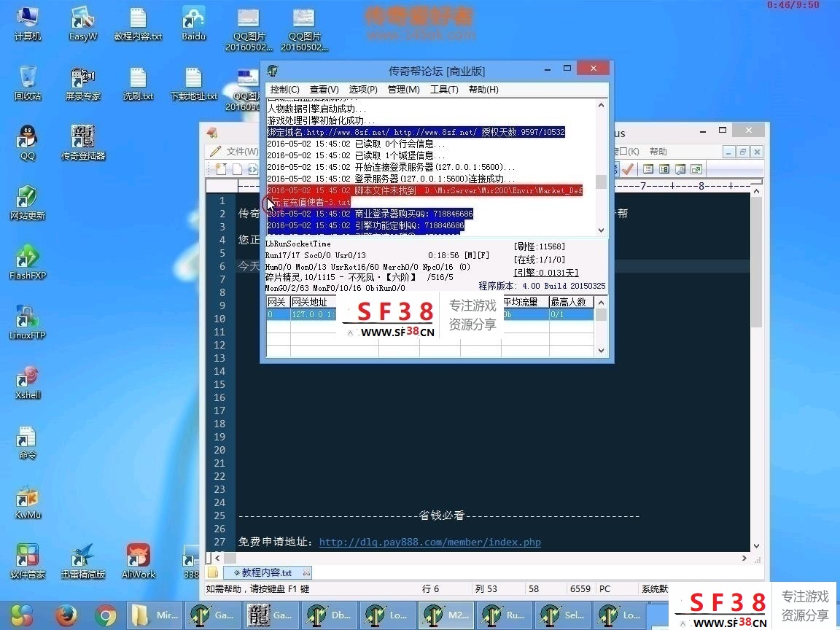Screen dimensions: 840x630
Task: Select the first QQ图片 image on the top row
Action: tap(249, 29)
